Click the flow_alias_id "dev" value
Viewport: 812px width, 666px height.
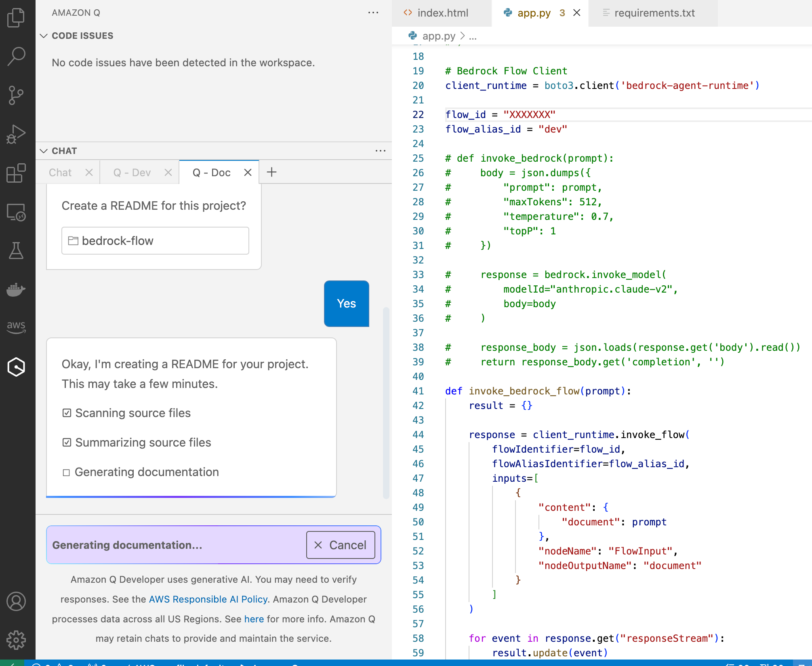[553, 129]
